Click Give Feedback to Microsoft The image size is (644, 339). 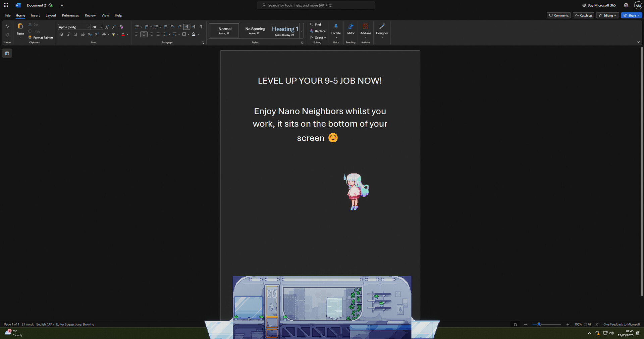[x=622, y=324]
